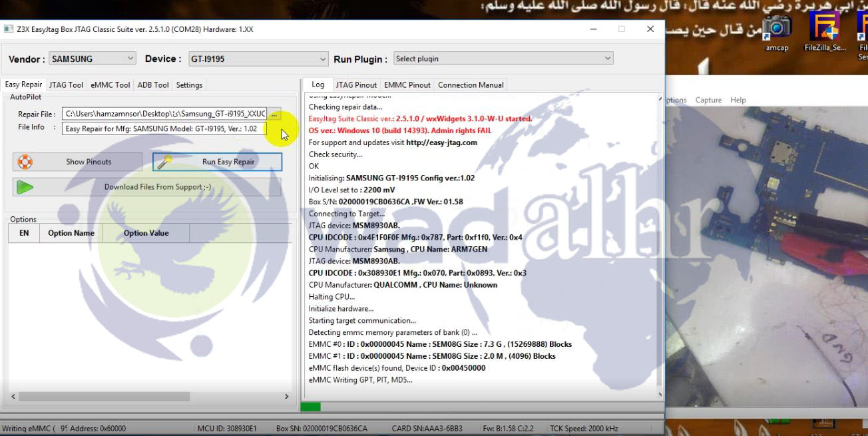The image size is (868, 436).
Task: Click the Writing eMMC address status entry
Action: 64,429
